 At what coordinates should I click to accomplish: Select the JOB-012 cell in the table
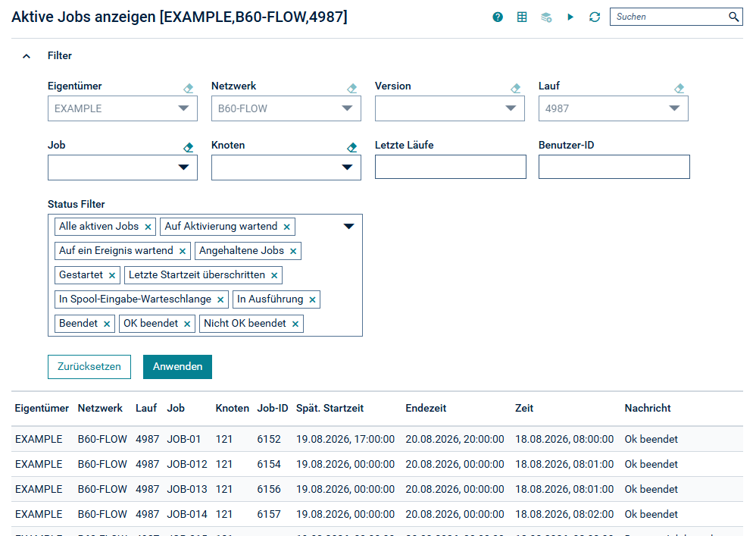[x=187, y=464]
